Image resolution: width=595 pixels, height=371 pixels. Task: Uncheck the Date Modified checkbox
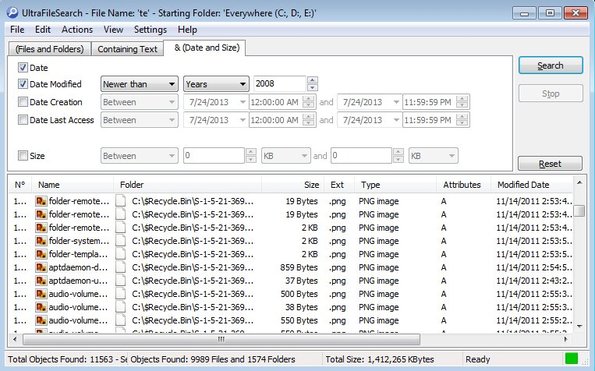pyautogui.click(x=23, y=84)
